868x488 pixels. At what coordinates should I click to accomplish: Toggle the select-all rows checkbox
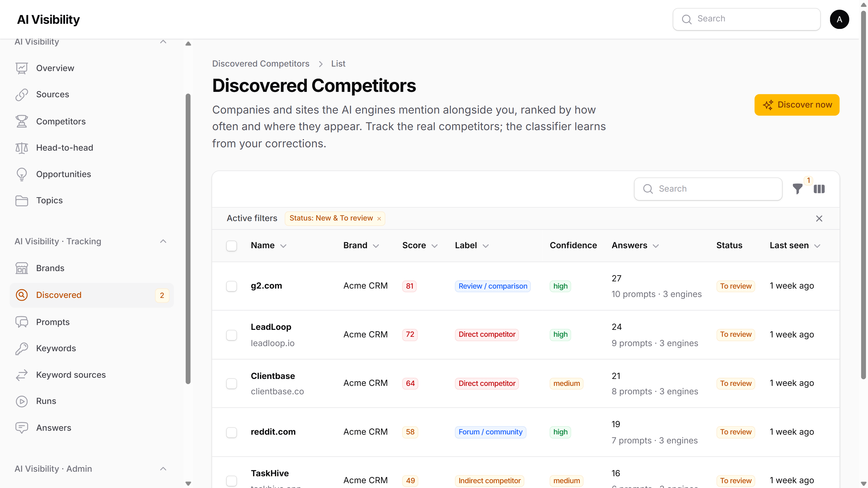tap(231, 246)
